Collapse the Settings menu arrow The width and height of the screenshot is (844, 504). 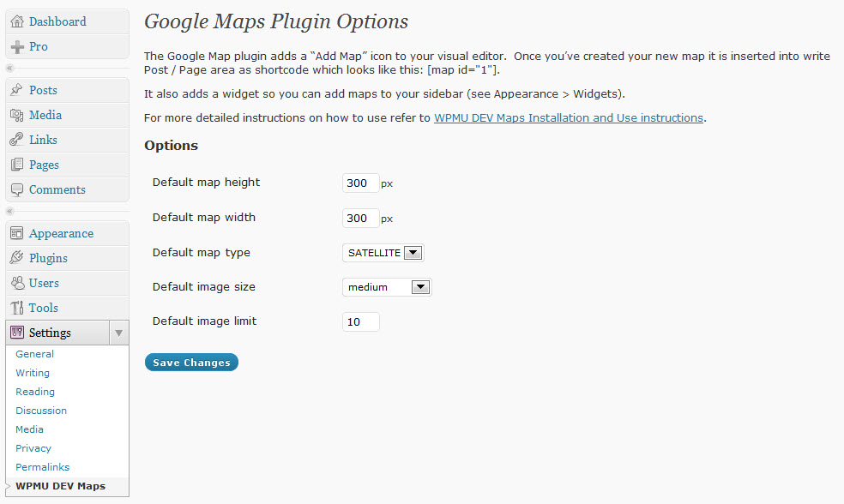pos(119,333)
